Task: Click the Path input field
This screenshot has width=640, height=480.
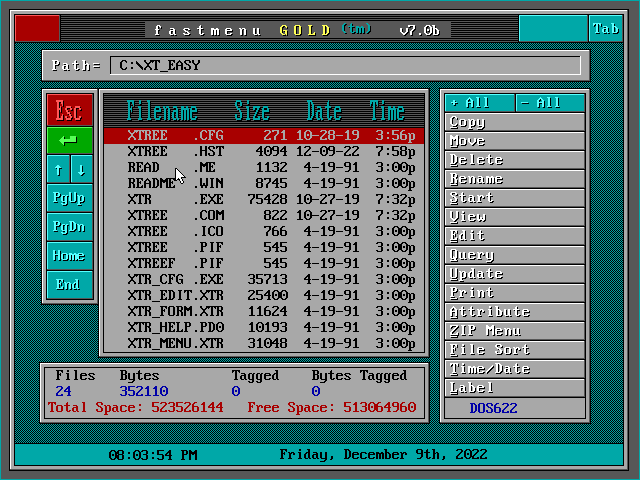Action: 345,65
